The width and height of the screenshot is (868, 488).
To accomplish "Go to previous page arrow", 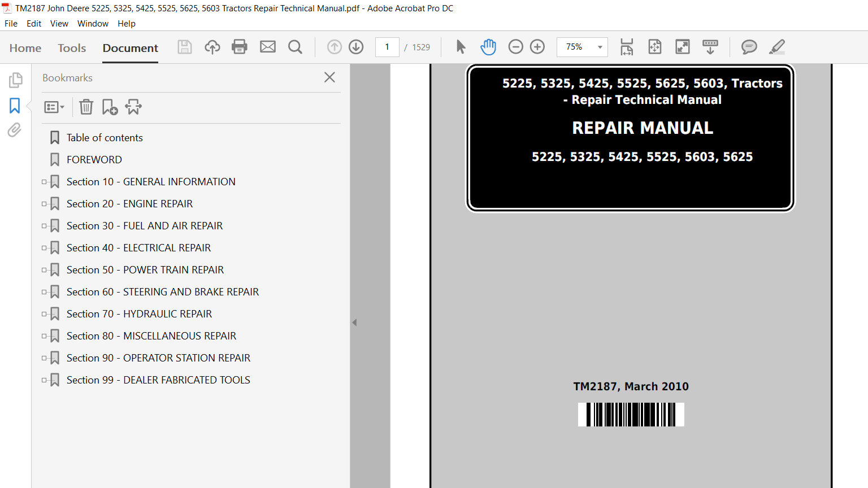I will pyautogui.click(x=335, y=47).
